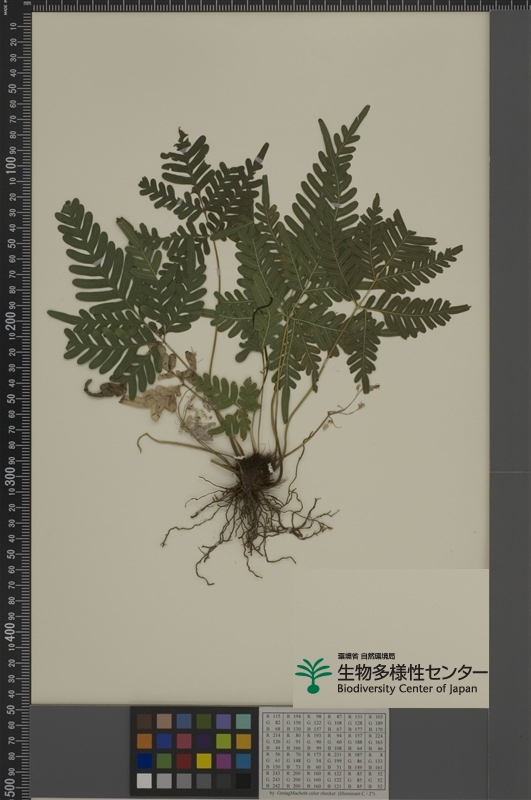The height and width of the screenshot is (800, 531).
Task: Click the tallest upright fern frond tip
Action: click(x=365, y=110)
